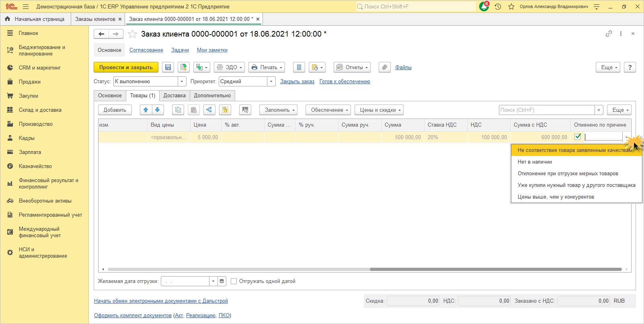The image size is (644, 324).
Task: Open the Отчеты dropdown
Action: (x=352, y=68)
